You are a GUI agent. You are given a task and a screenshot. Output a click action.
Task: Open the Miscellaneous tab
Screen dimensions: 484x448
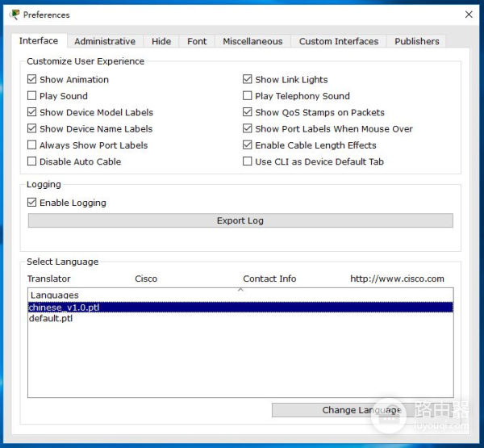(252, 41)
